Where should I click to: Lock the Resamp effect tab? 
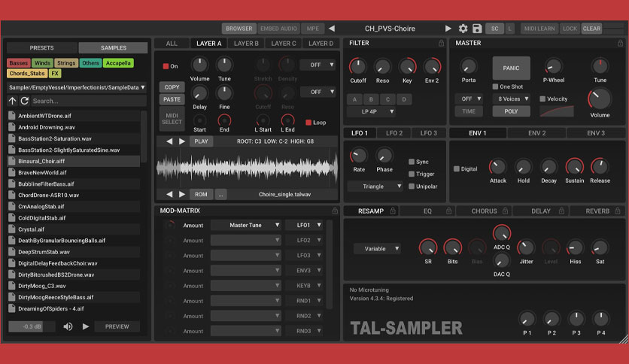[393, 211]
